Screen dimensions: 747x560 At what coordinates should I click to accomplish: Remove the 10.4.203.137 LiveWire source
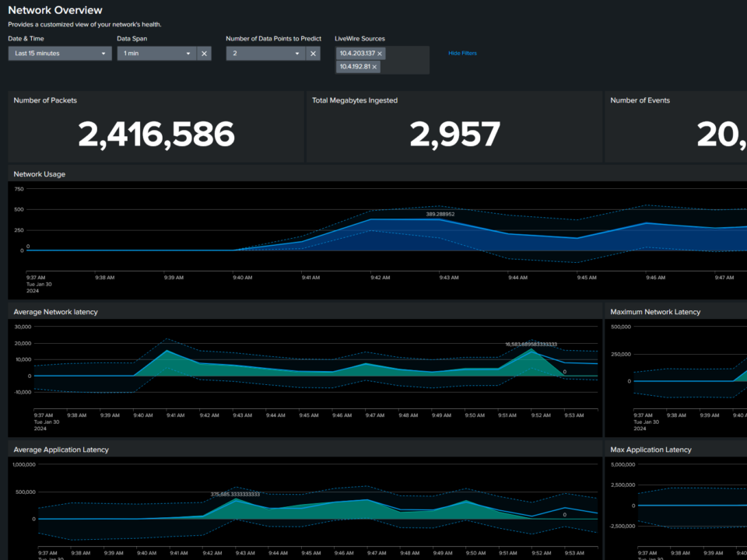click(x=380, y=54)
